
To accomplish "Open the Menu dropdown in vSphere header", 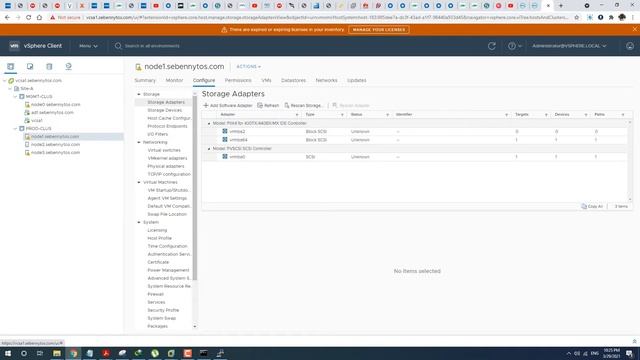I will tap(88, 46).
